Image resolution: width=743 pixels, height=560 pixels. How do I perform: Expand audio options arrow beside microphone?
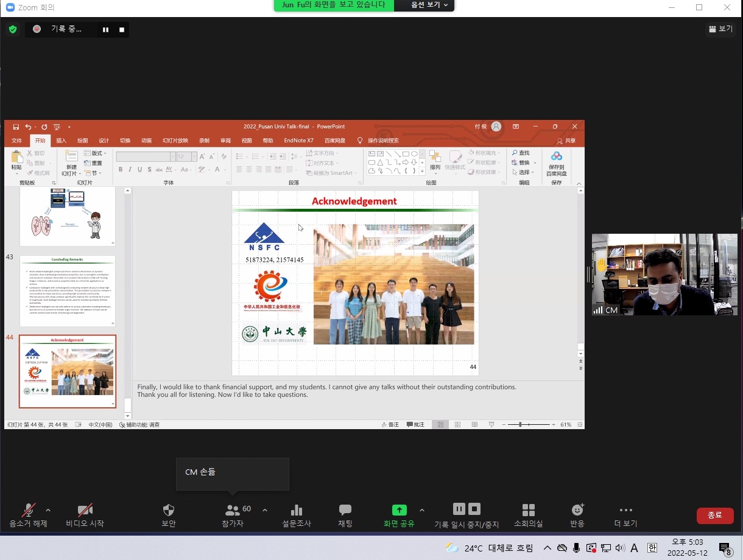[48, 509]
